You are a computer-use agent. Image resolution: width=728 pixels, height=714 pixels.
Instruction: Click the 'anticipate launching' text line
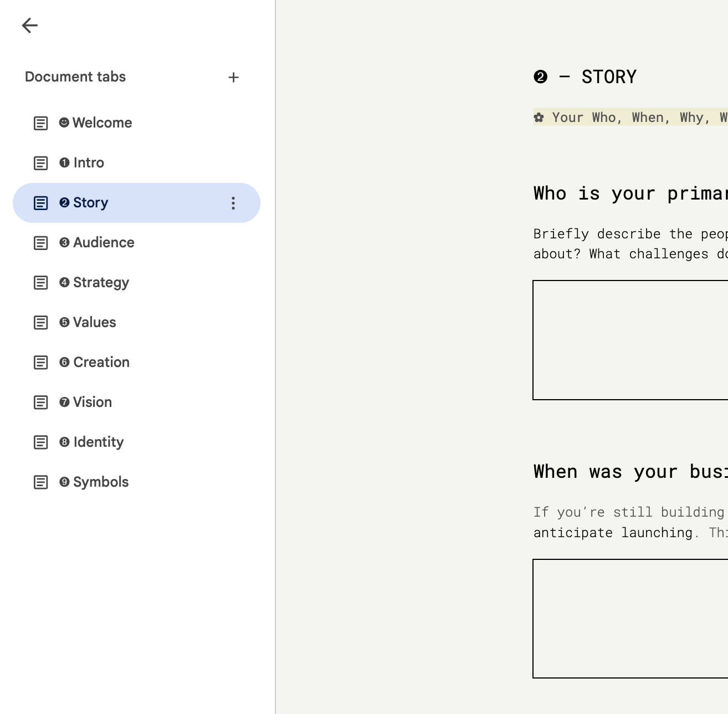point(613,533)
